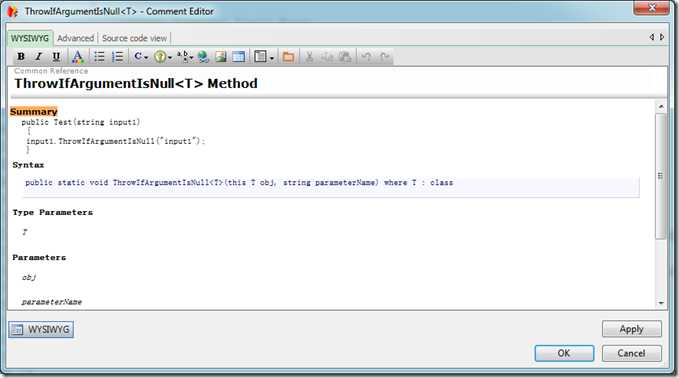Undo the last edit
This screenshot has height=378, width=679.
[366, 56]
